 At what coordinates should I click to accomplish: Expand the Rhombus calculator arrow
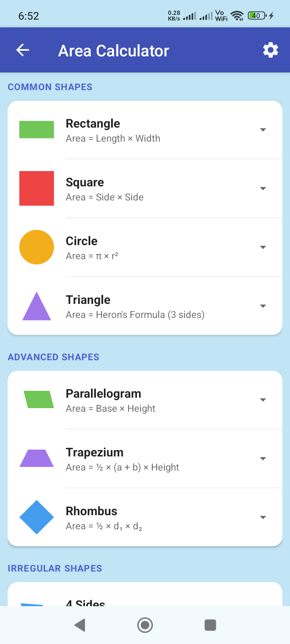coord(263,517)
